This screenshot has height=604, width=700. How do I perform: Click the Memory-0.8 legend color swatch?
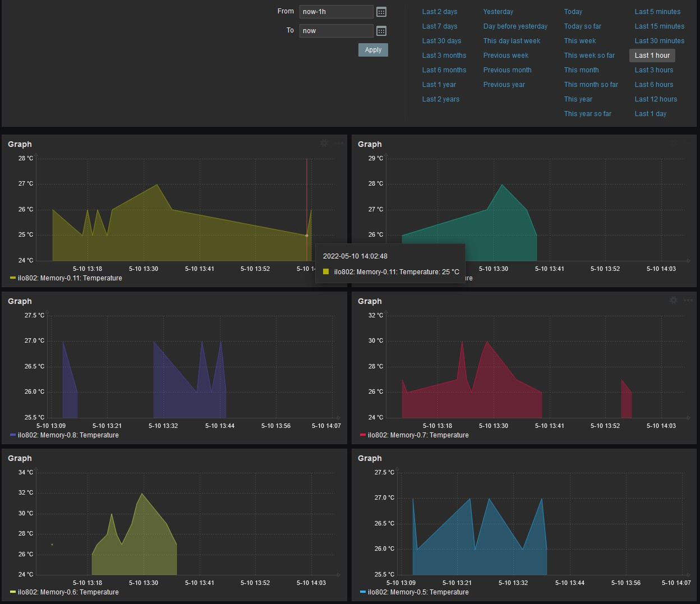13,435
